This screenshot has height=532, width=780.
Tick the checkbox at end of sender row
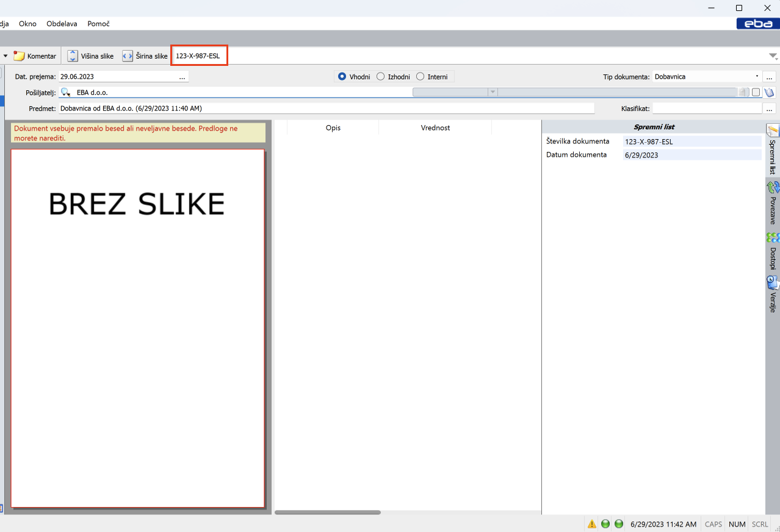(x=756, y=93)
